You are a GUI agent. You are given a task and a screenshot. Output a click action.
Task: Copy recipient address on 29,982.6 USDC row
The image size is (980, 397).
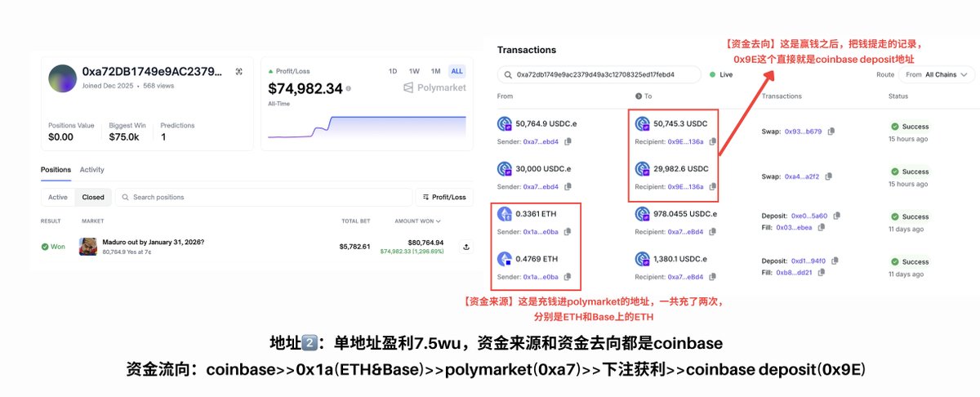click(x=712, y=186)
